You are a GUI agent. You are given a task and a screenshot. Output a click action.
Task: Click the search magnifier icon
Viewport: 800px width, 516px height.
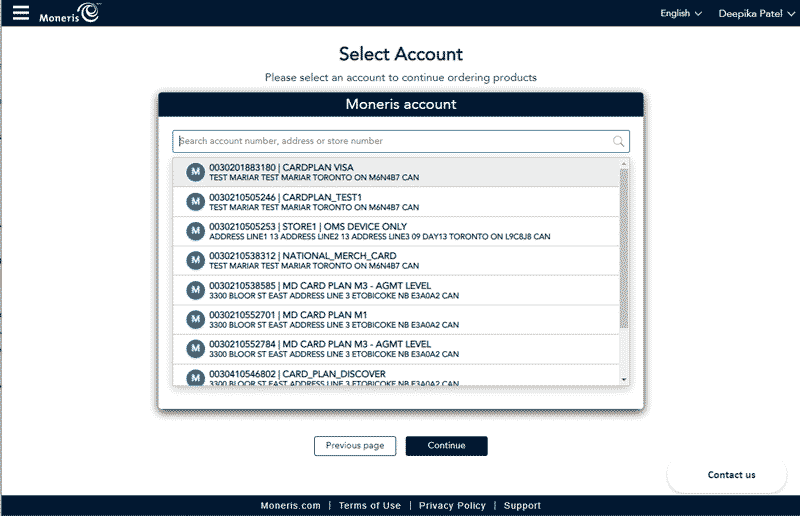pyautogui.click(x=618, y=141)
